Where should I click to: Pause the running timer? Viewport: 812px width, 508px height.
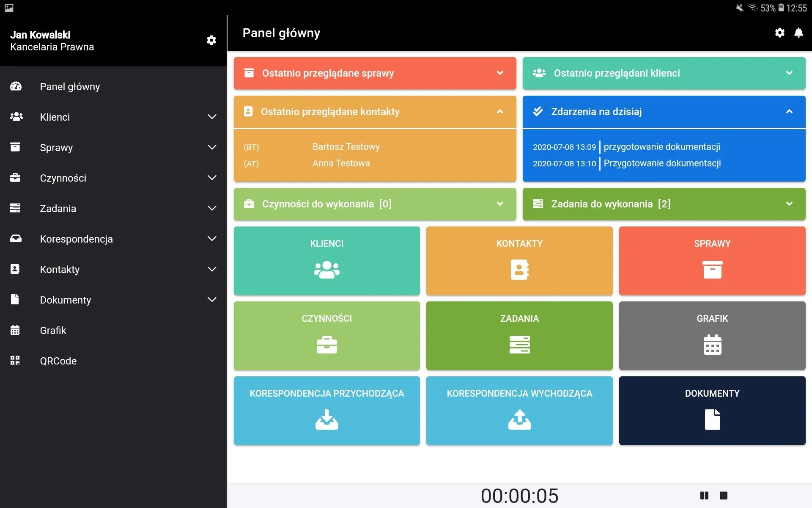pyautogui.click(x=704, y=495)
